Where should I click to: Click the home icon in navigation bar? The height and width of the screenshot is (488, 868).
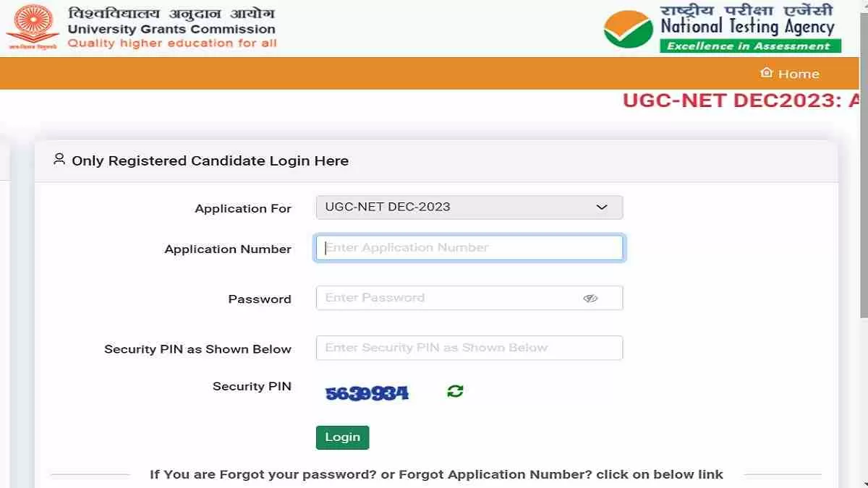pos(766,73)
